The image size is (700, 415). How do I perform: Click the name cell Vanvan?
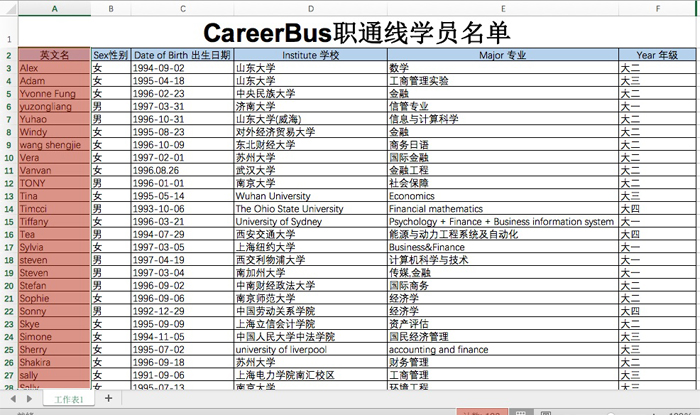[54, 170]
